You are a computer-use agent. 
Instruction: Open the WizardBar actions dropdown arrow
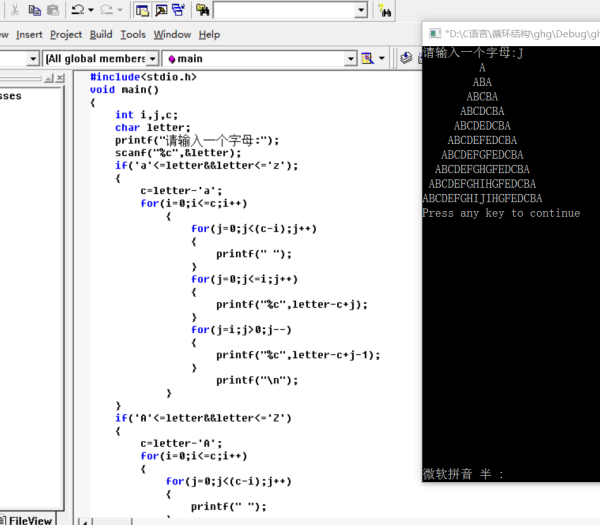point(382,59)
